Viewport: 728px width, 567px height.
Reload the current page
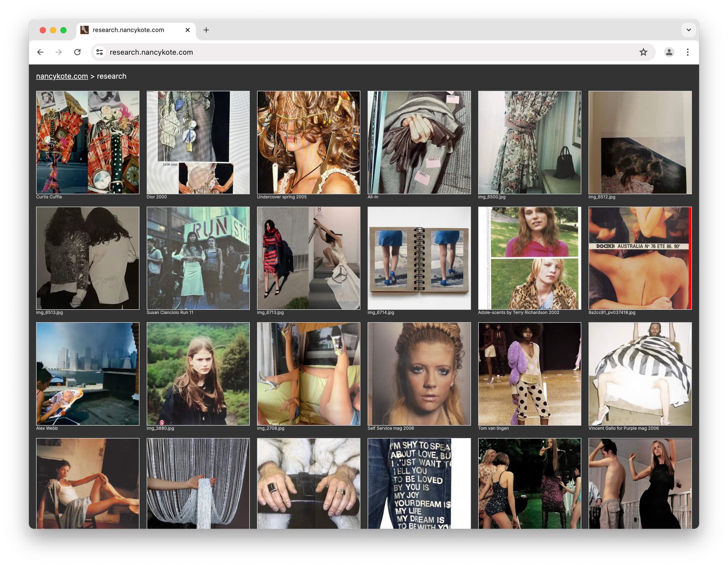77,52
